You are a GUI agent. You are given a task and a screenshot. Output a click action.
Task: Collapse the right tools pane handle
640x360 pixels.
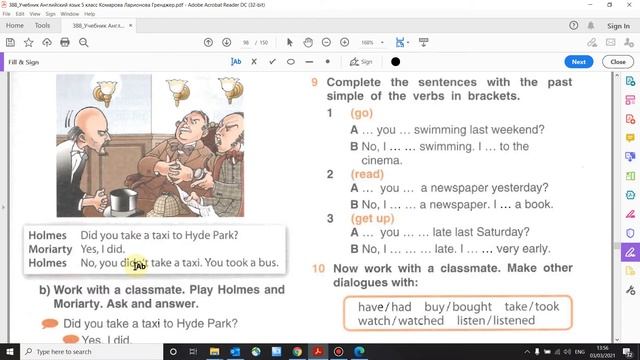click(x=617, y=246)
